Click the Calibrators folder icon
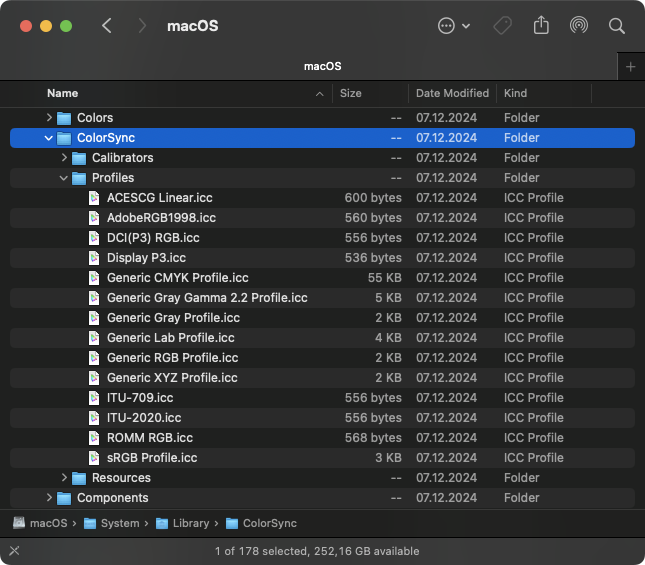Screen dimensions: 645x565 coord(79,158)
